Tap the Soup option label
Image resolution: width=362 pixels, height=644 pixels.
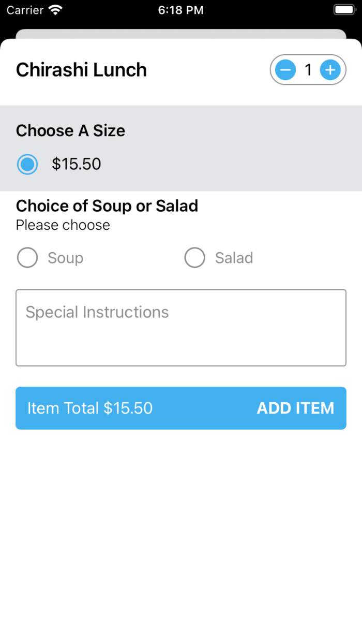[66, 258]
